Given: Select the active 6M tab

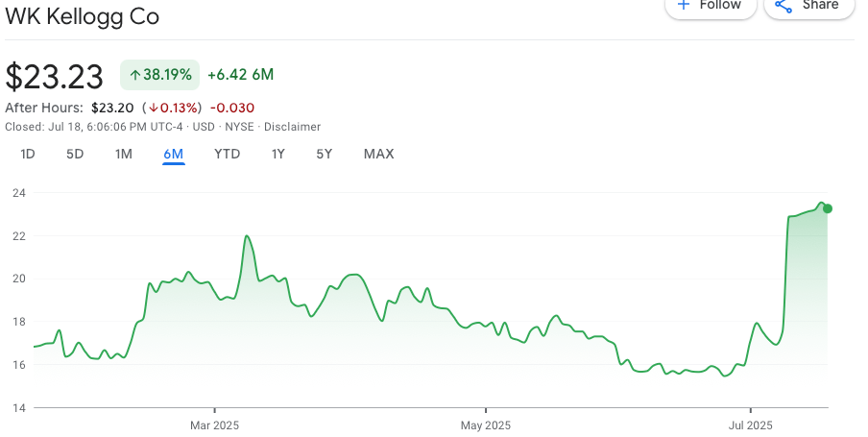Looking at the screenshot, I should coord(173,155).
